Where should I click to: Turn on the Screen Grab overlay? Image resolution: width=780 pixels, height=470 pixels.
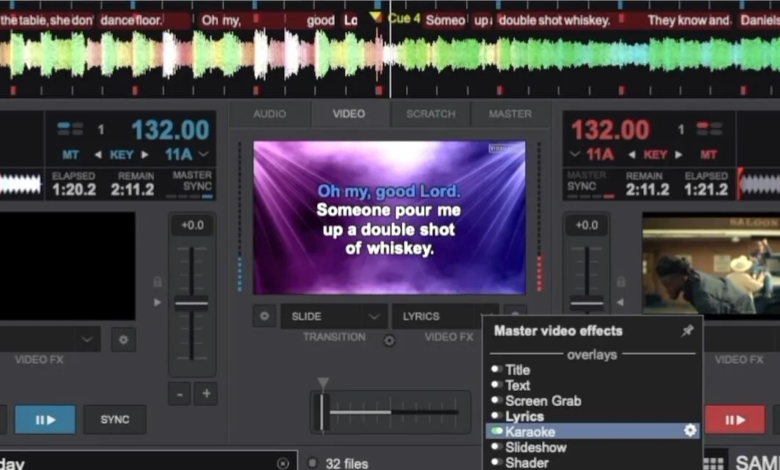click(x=496, y=400)
